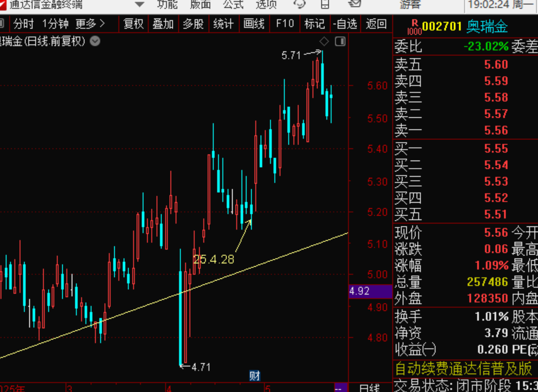
Task: Switch to the 1分钟 period
Action: 55,24
